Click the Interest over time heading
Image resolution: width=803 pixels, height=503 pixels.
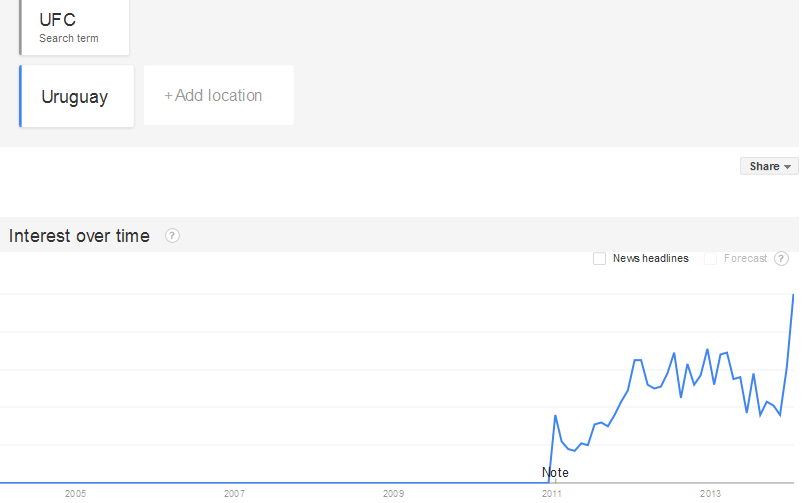pos(79,236)
